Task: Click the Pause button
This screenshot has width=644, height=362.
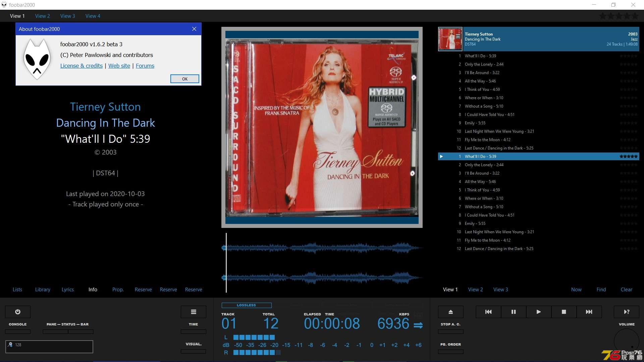Action: 513,312
